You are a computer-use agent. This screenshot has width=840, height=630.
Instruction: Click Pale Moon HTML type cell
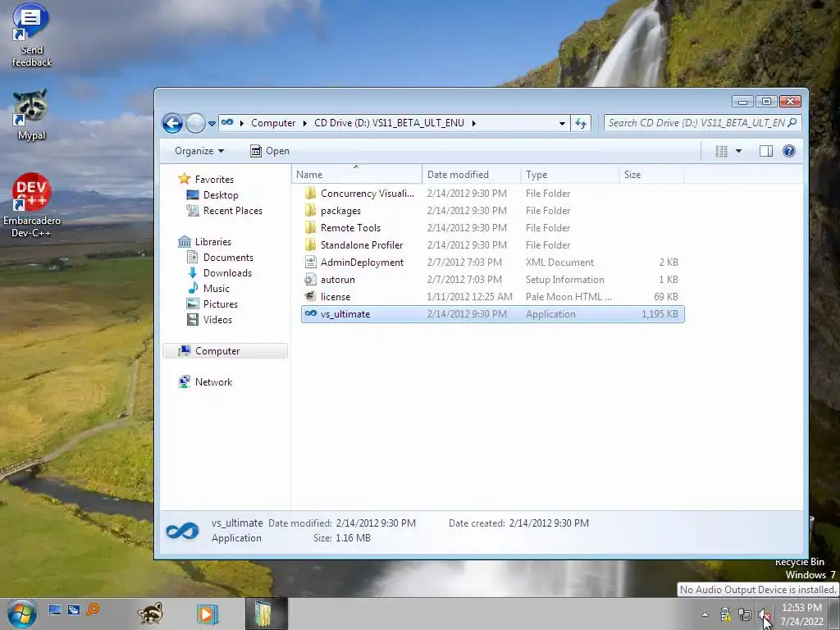pos(568,296)
